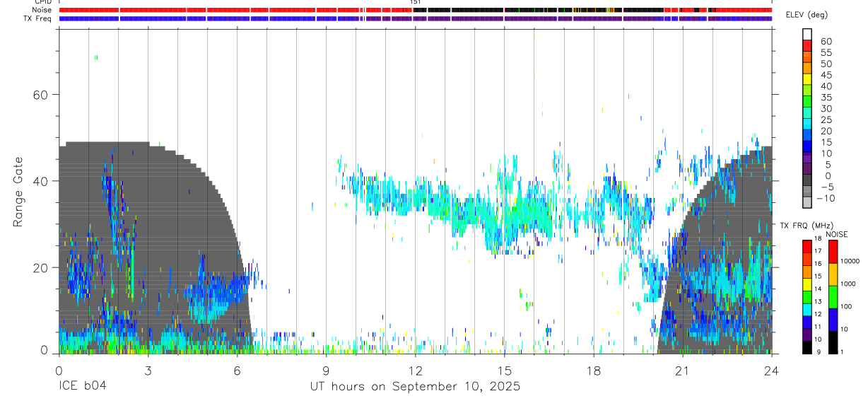The image size is (868, 401).
Task: Click the red segment of the NOISE bar
Action: (x=833, y=251)
